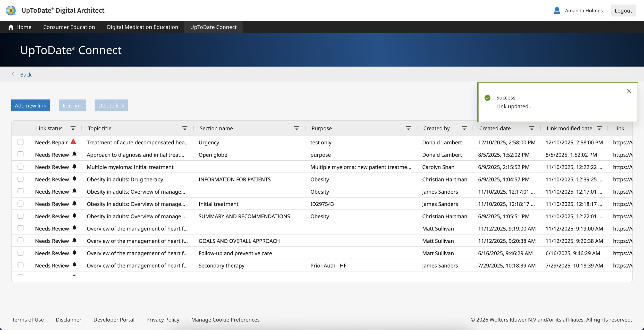Check the Multiple myeloma: Initial treatment row
The height and width of the screenshot is (330, 644).
(21, 167)
